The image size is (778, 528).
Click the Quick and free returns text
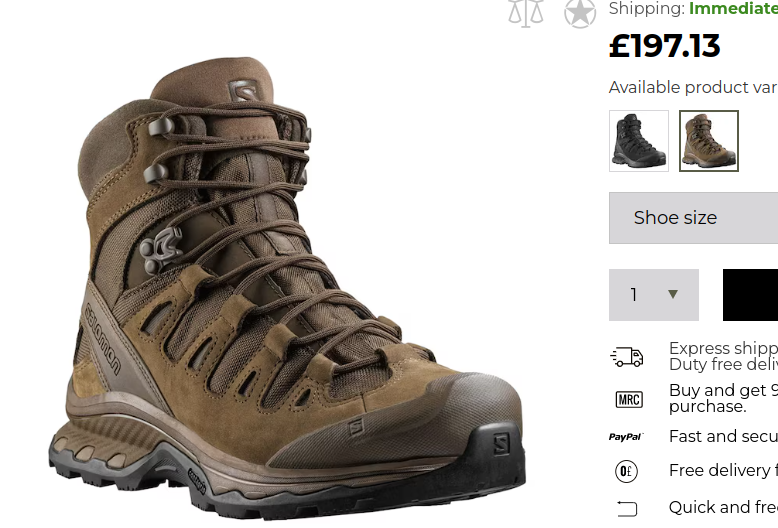(x=723, y=507)
